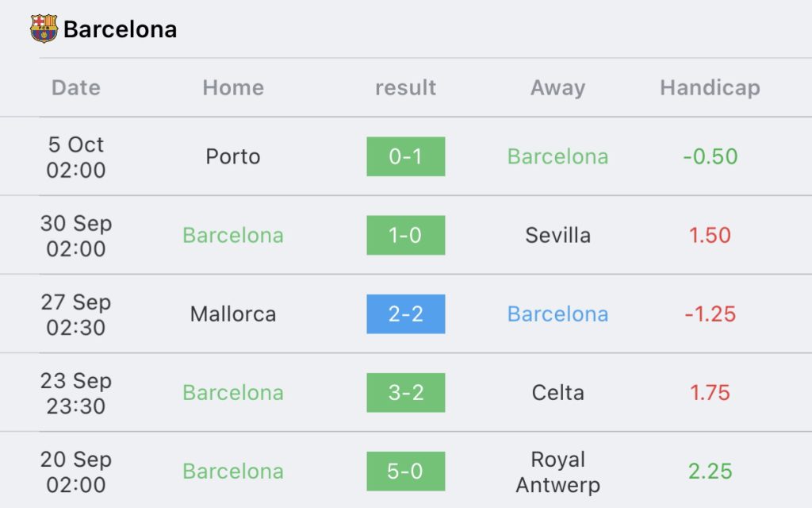The image size is (812, 508).
Task: Select Royal Antwerp team name
Action: tap(557, 471)
